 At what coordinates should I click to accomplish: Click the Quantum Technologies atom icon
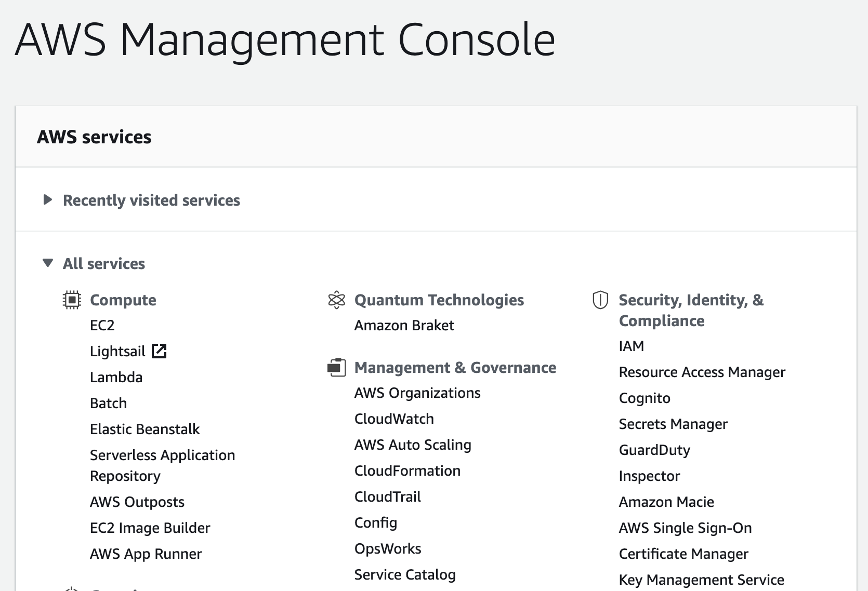pos(337,299)
